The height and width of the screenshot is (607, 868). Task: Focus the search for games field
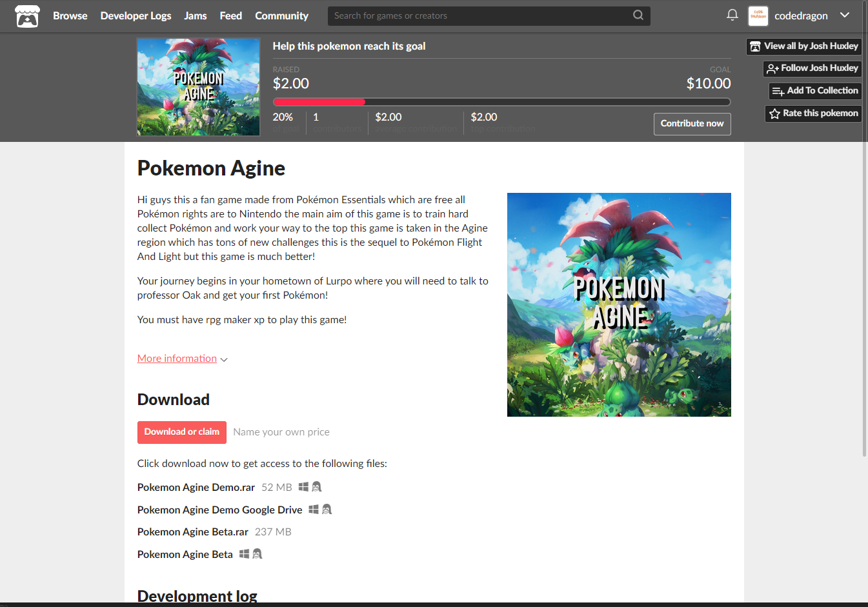point(479,15)
